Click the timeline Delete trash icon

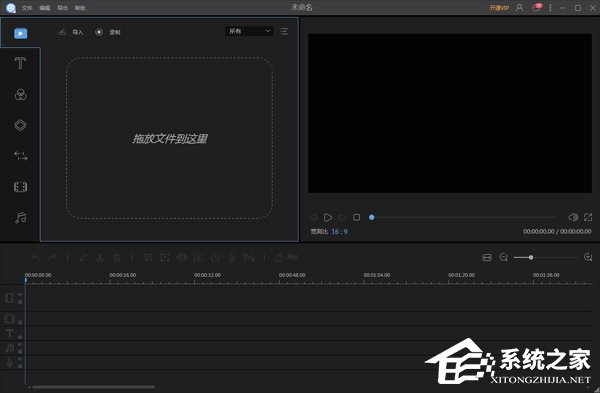coord(117,258)
